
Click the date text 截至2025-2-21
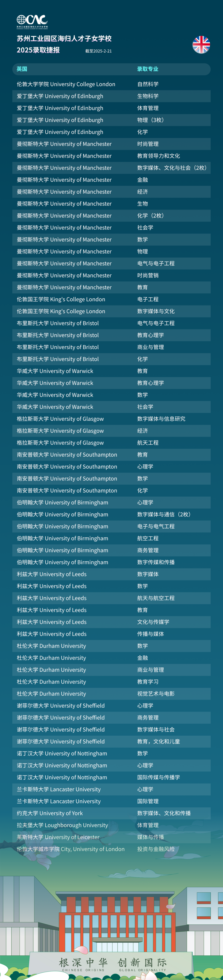coord(98,51)
